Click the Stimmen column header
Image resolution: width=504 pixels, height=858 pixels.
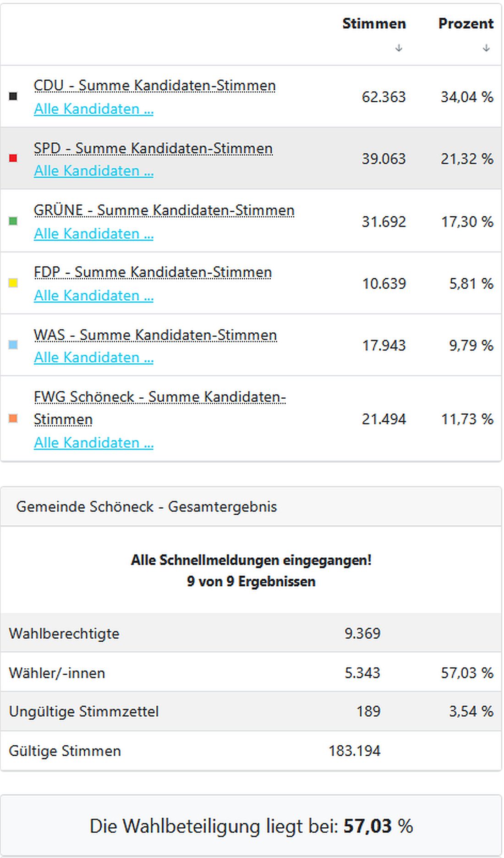pos(374,23)
